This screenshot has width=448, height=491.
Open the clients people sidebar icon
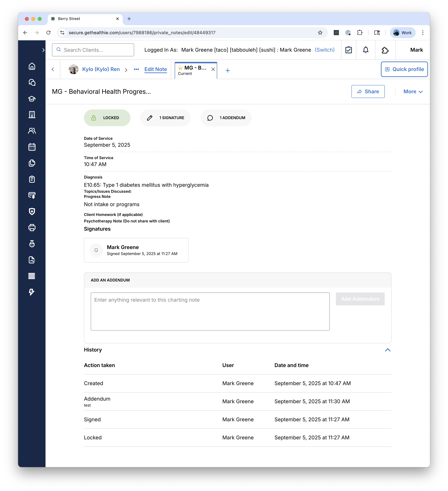pyautogui.click(x=32, y=131)
